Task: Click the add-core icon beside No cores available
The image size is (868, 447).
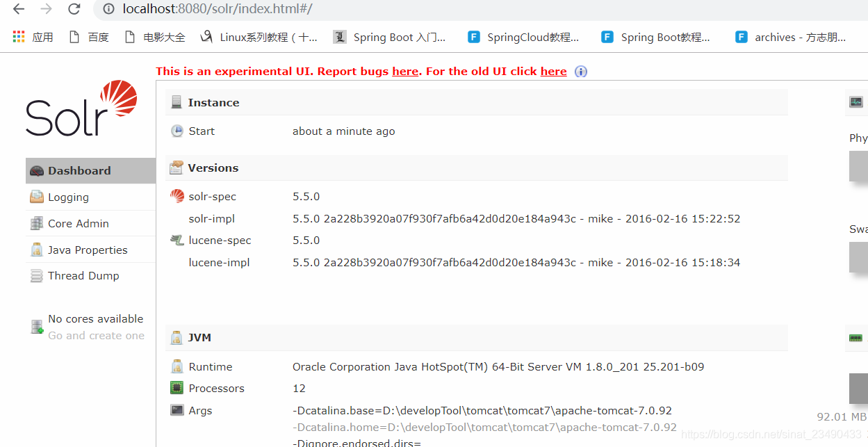Action: pyautogui.click(x=38, y=327)
